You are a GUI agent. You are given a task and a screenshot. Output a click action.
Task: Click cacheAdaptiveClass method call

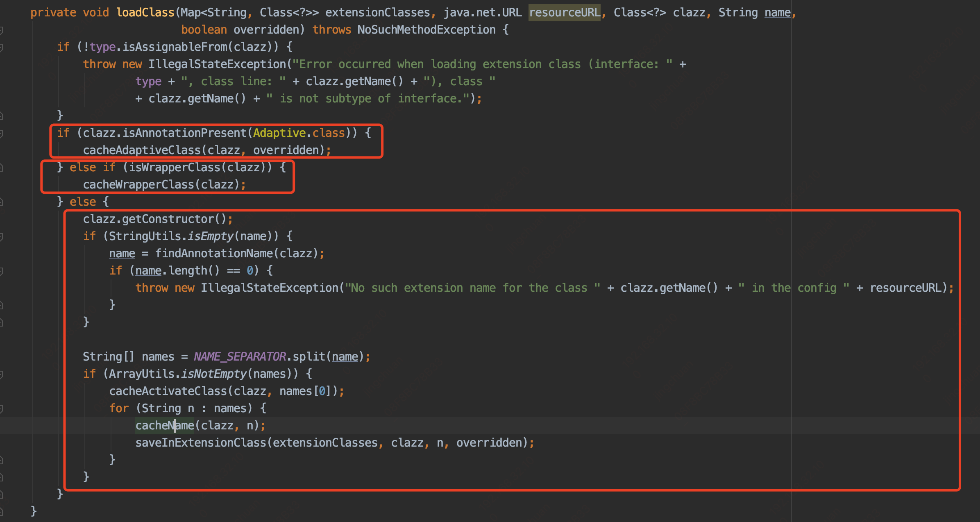tap(142, 150)
